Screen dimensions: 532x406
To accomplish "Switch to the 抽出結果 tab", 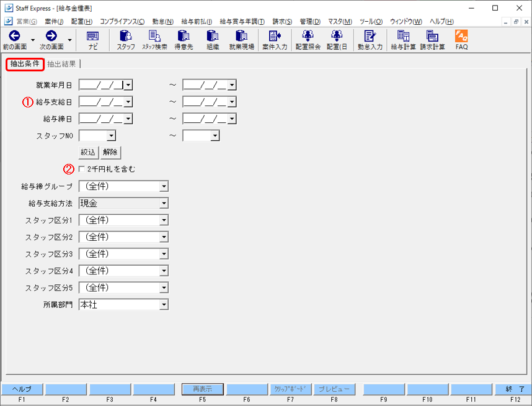I will 61,64.
